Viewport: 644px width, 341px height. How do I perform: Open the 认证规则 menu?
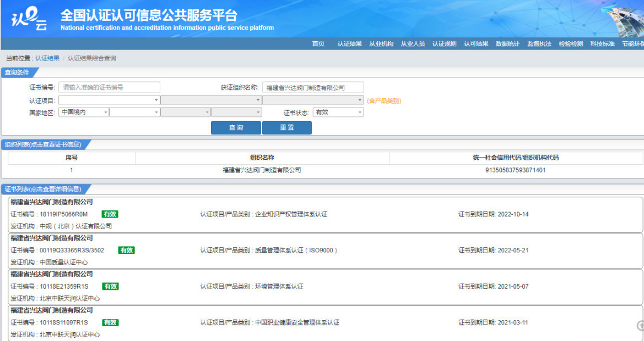click(x=445, y=44)
